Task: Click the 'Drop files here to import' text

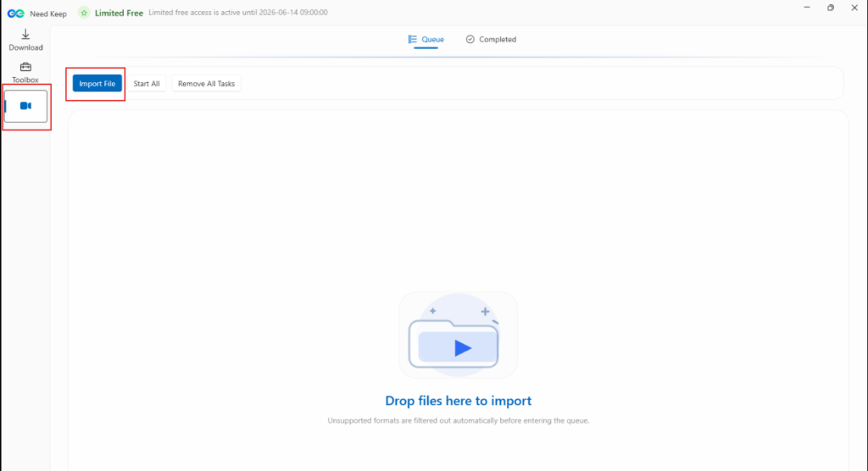Action: pyautogui.click(x=459, y=401)
